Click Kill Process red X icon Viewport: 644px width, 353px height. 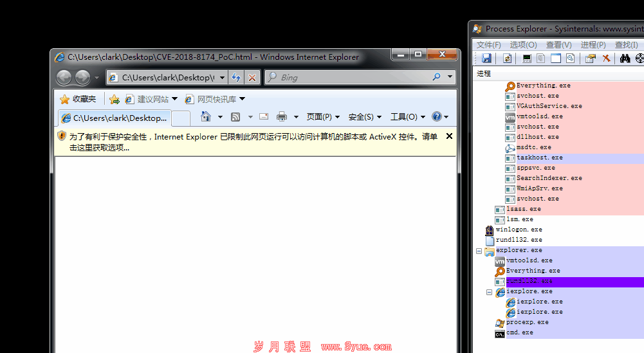[x=606, y=59]
